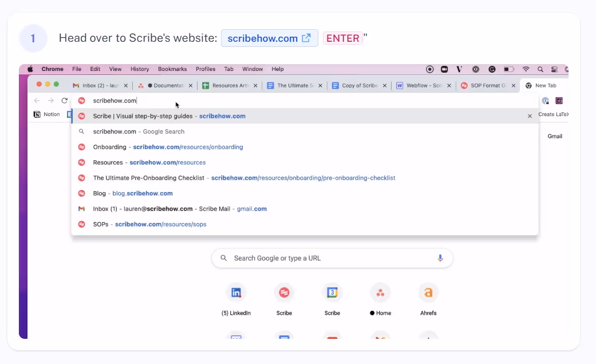Screen dimensions: 596x364
Task: Open the Gmail link on New Tab page
Action: coord(555,136)
